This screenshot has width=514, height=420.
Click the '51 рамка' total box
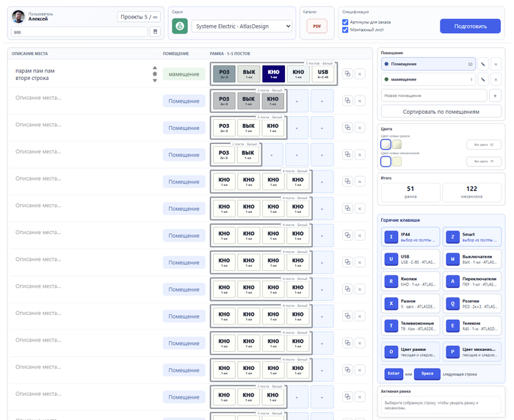click(x=410, y=192)
